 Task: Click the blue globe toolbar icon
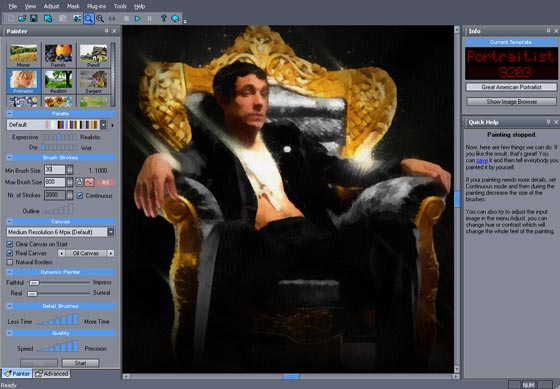pos(175,18)
